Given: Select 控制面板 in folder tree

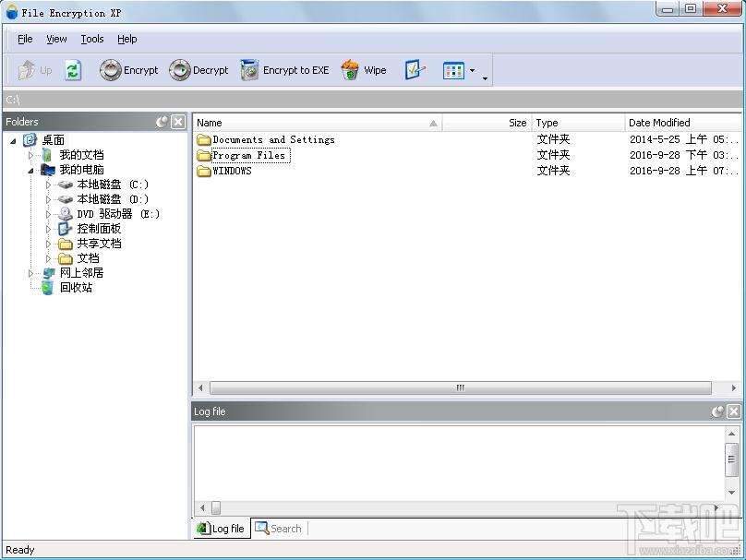Looking at the screenshot, I should (99, 228).
